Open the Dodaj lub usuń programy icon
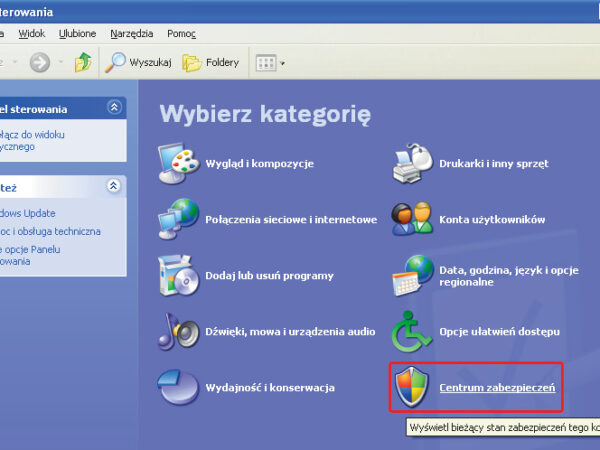This screenshot has height=450, width=600. (178, 275)
